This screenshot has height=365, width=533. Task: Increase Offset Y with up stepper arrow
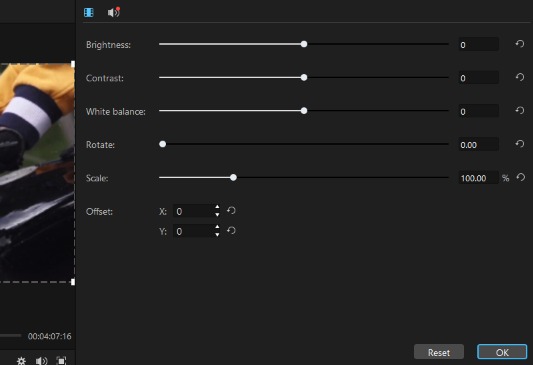coord(217,227)
